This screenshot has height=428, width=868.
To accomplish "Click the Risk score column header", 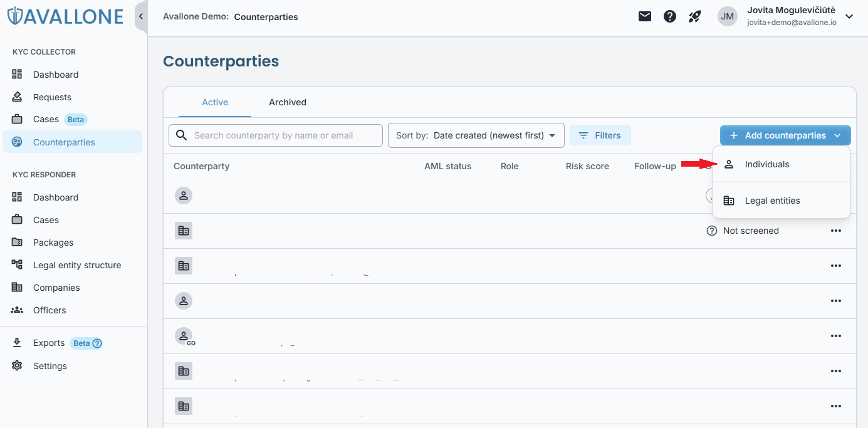I will click(587, 166).
